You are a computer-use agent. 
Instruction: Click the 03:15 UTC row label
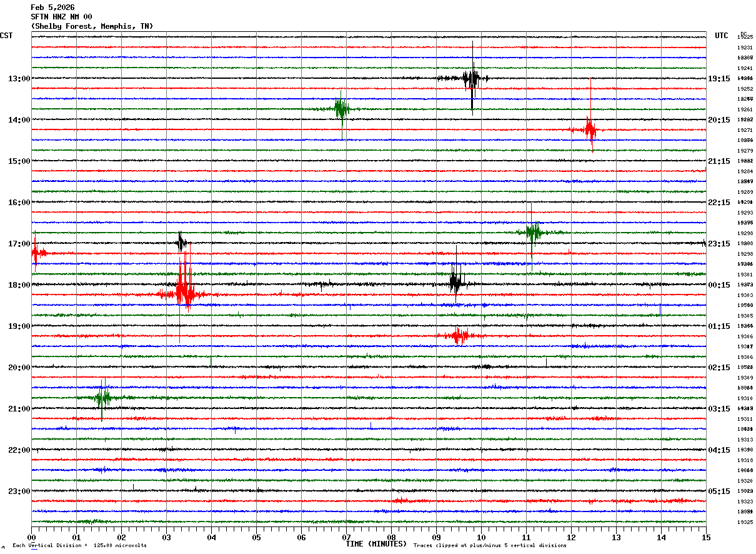tap(719, 409)
